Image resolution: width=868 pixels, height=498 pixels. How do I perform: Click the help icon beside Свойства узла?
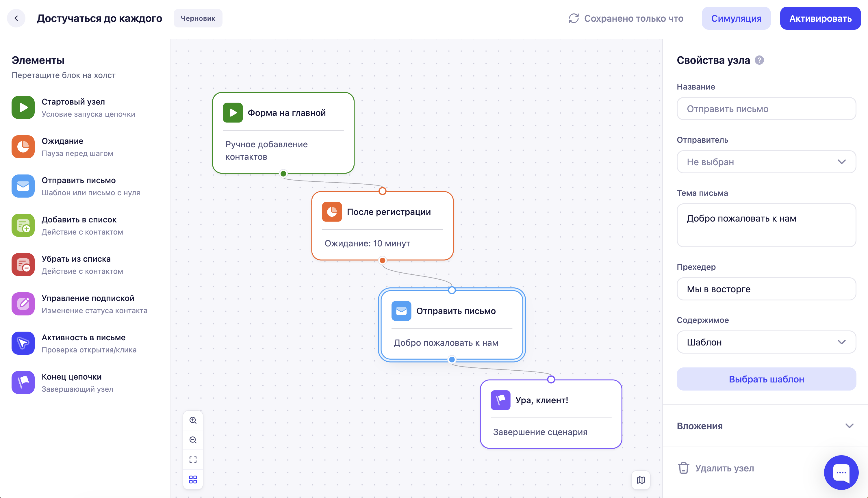(x=759, y=60)
